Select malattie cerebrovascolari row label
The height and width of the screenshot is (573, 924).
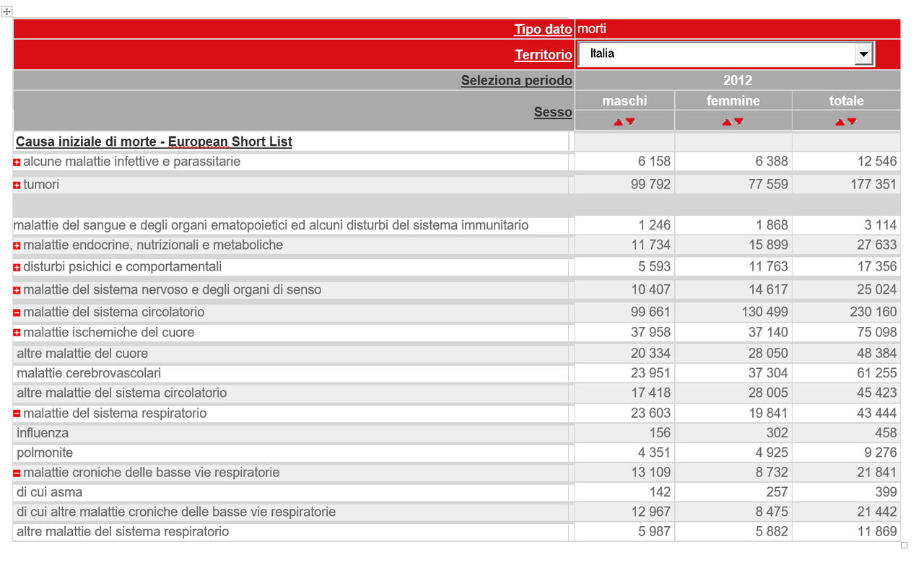click(89, 373)
